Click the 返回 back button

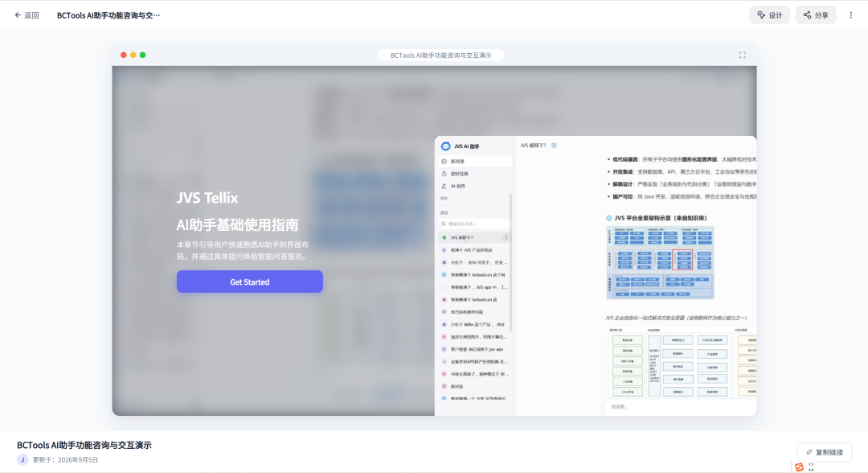(x=27, y=15)
